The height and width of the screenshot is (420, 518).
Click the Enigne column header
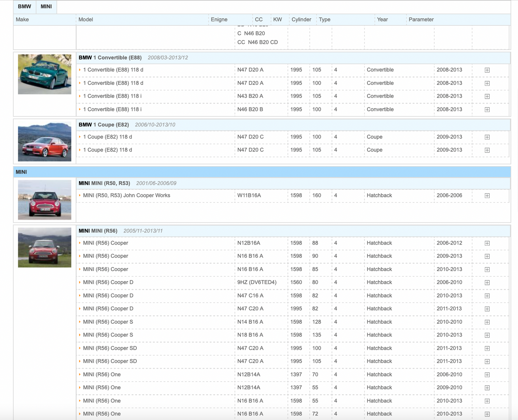point(219,20)
